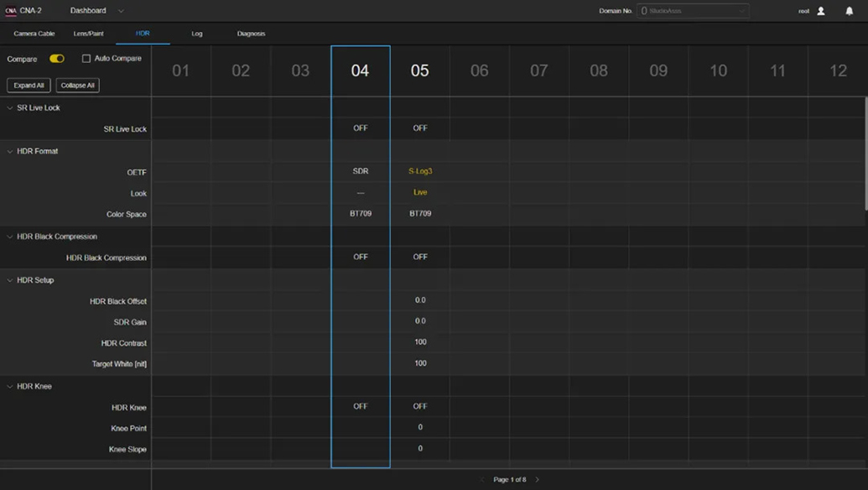Select camera column 07 header
Viewport: 868px width, 490px height.
(539, 70)
